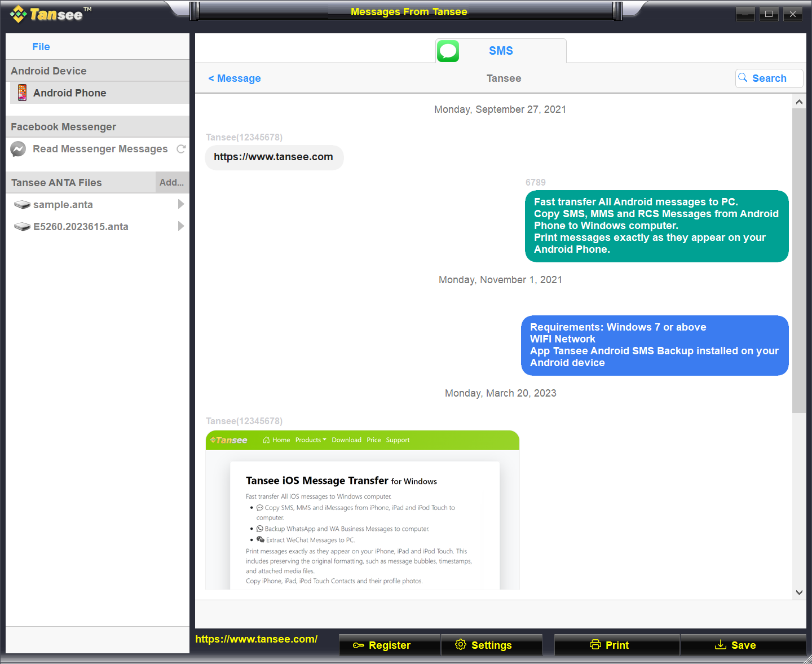
Task: Expand the E5260.2023615.anta file entry
Action: pyautogui.click(x=180, y=226)
